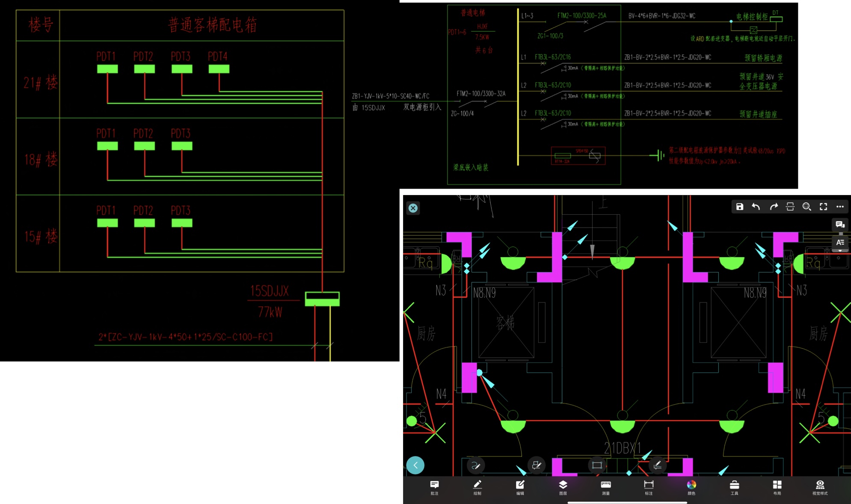Open the comments chat bubble panel

(x=840, y=225)
